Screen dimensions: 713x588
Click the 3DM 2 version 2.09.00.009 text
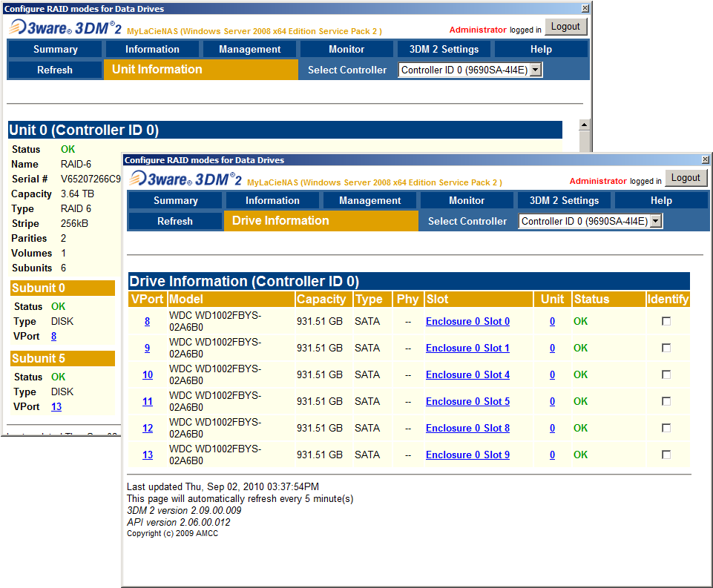184,510
